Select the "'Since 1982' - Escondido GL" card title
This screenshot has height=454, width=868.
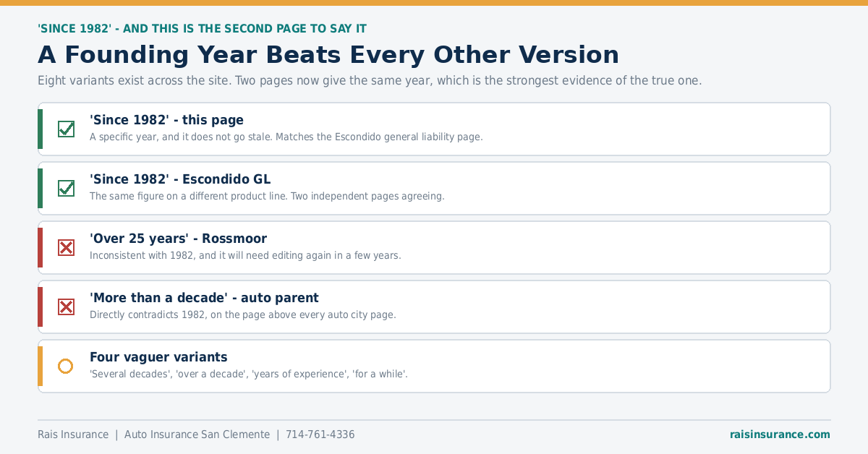(180, 179)
